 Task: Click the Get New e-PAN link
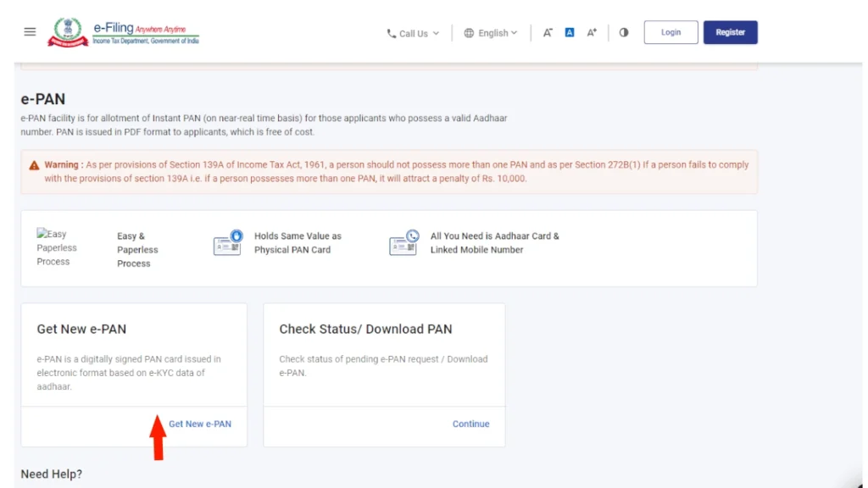pyautogui.click(x=200, y=424)
